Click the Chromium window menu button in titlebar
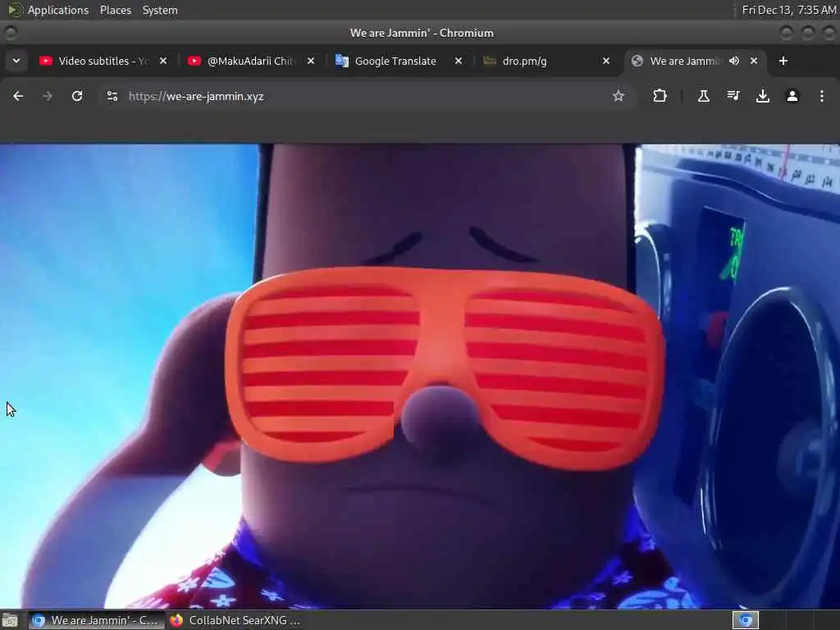Screen dimensions: 840x630 pyautogui.click(x=10, y=33)
